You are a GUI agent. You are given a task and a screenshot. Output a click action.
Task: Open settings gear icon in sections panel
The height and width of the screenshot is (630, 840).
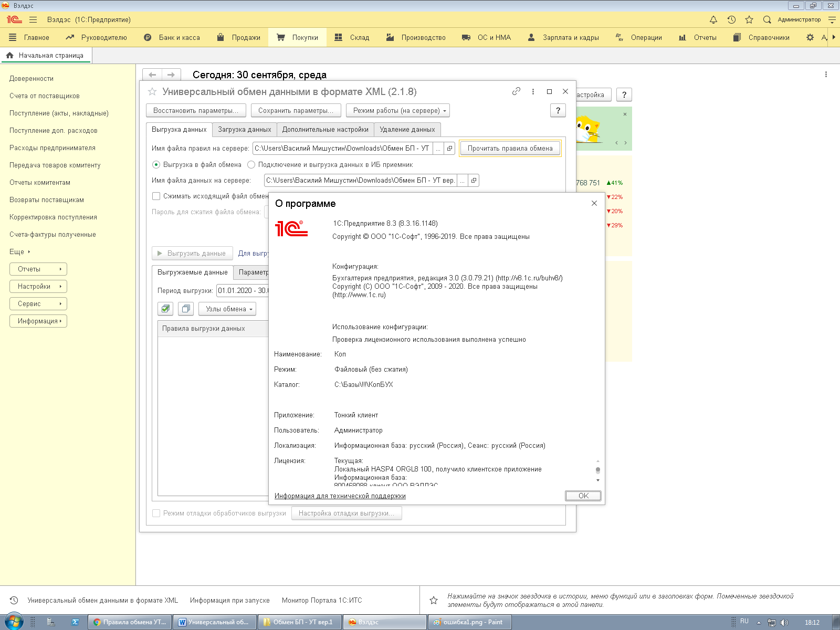810,37
